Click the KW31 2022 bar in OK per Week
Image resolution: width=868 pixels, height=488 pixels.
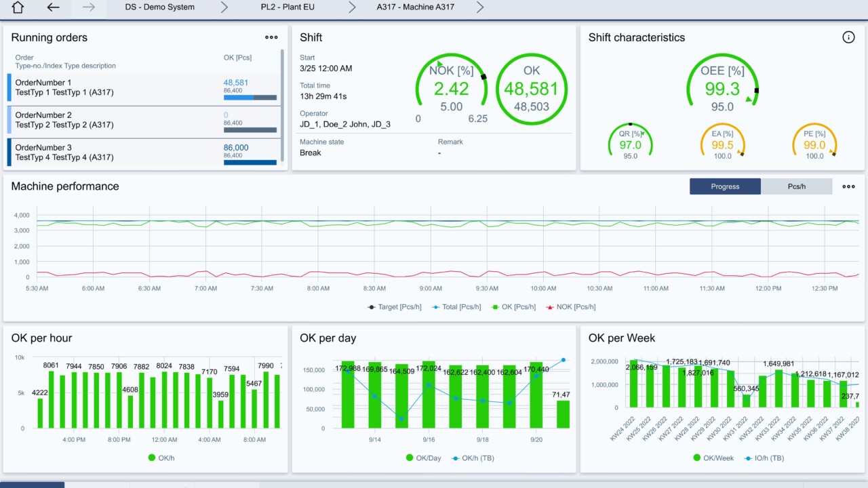pos(747,401)
